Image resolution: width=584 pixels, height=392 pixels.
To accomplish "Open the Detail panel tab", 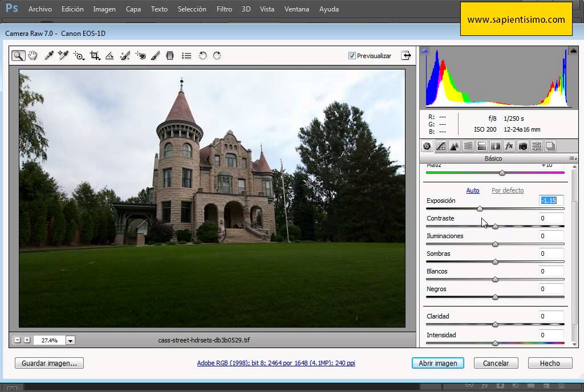I will tap(455, 146).
